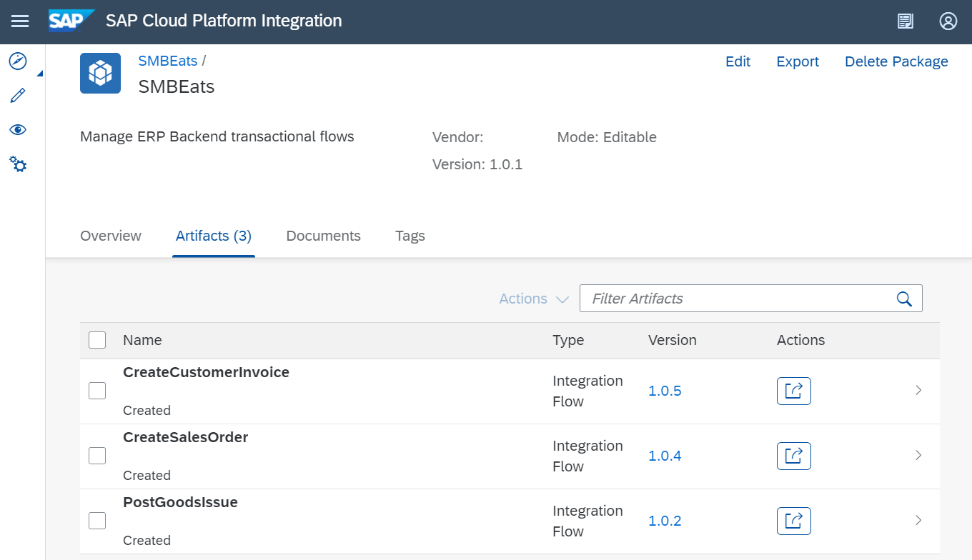
Task: Switch to the Overview tab
Action: click(111, 236)
